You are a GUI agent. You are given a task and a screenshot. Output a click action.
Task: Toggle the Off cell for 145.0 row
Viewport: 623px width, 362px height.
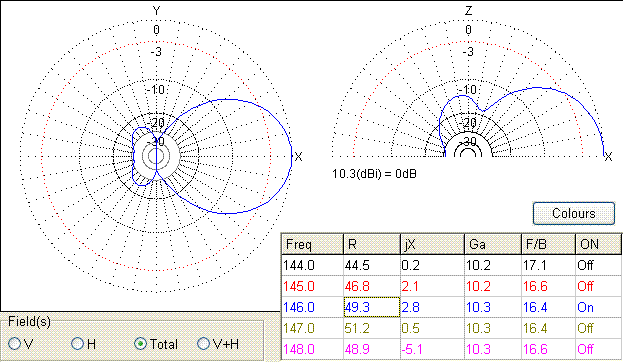(598, 286)
